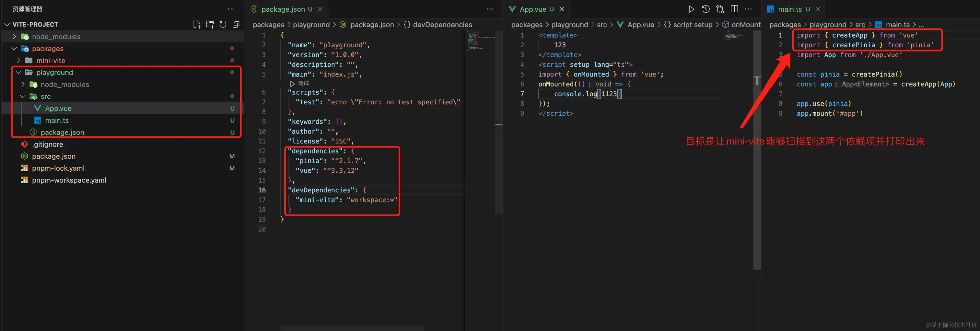Close the package.json tab

320,9
